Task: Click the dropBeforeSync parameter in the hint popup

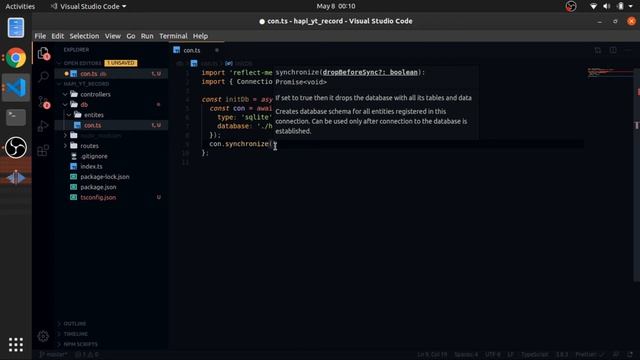Action: [x=370, y=72]
